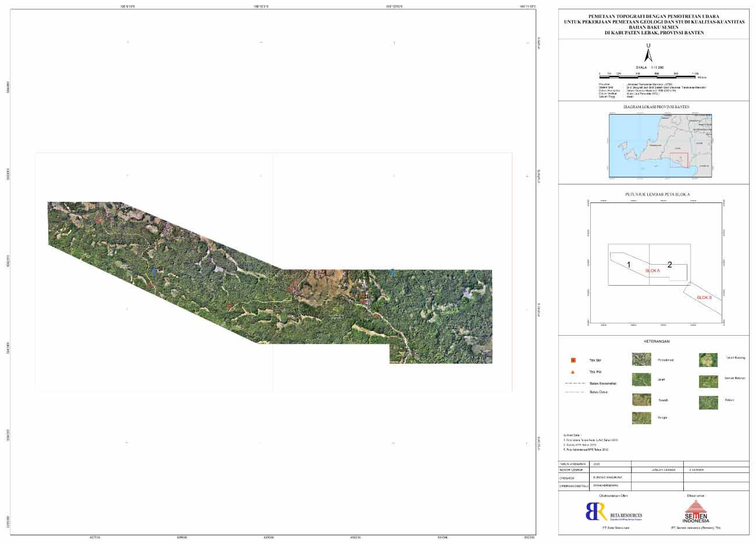Select the Sungai legend image sample
The width and height of the screenshot is (756, 544).
[x=641, y=418]
